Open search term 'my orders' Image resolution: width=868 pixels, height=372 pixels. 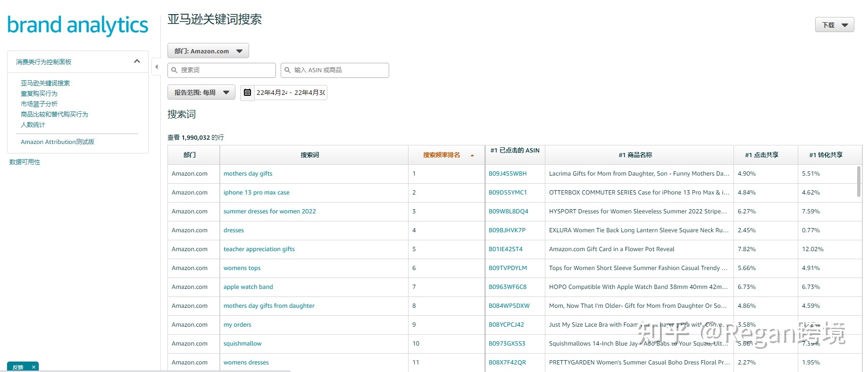click(237, 325)
